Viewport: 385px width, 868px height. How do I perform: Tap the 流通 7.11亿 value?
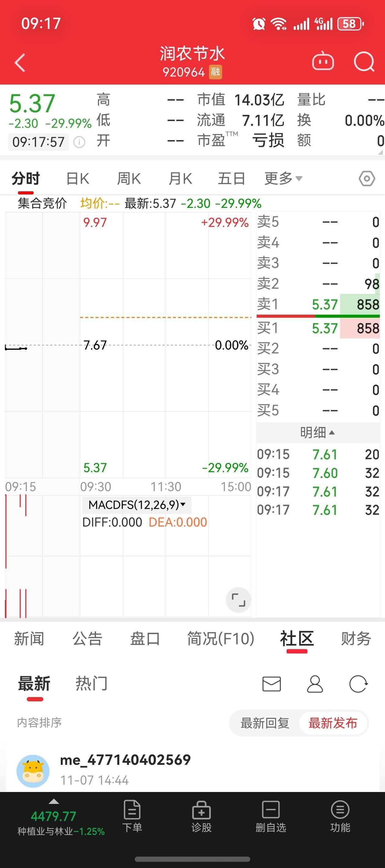(x=263, y=120)
